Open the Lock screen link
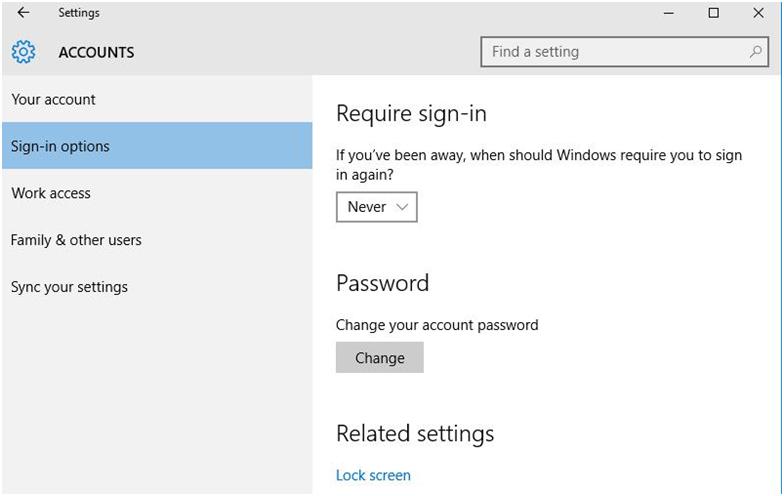The height and width of the screenshot is (496, 784). click(373, 475)
